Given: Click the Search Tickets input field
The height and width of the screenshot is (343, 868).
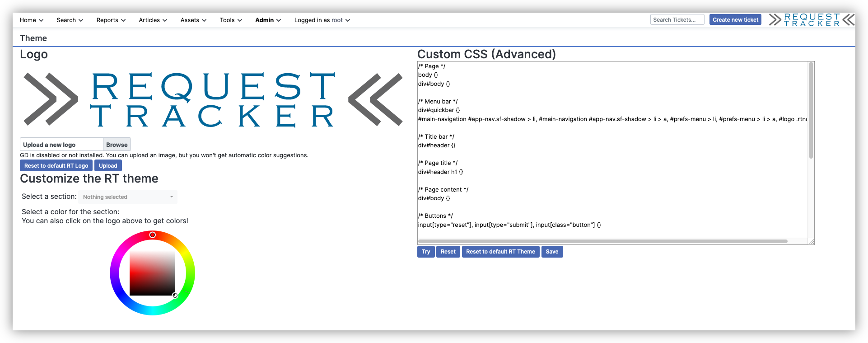Looking at the screenshot, I should point(677,20).
